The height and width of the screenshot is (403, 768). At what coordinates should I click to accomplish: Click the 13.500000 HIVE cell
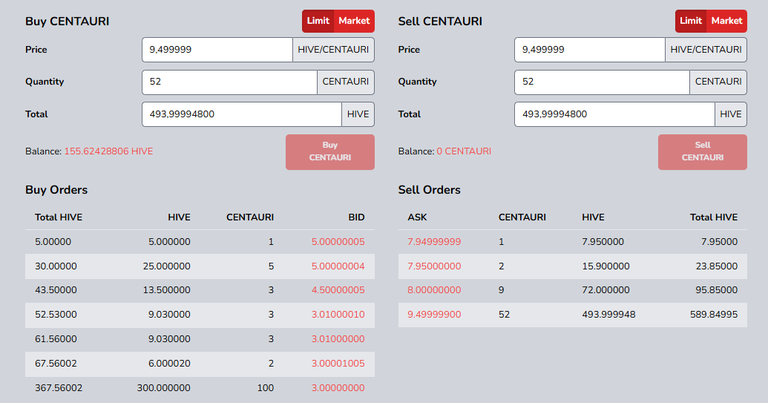pos(167,290)
